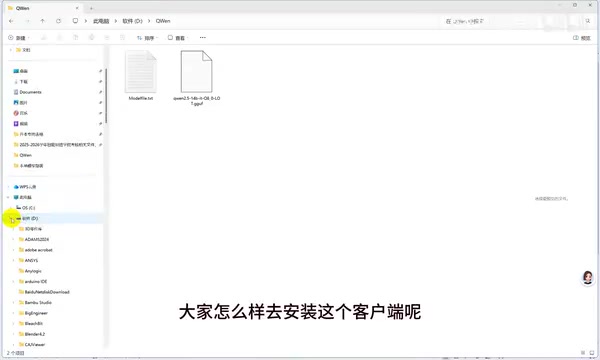Click QWen in the address bar
The width and height of the screenshot is (600, 360).
(163, 21)
